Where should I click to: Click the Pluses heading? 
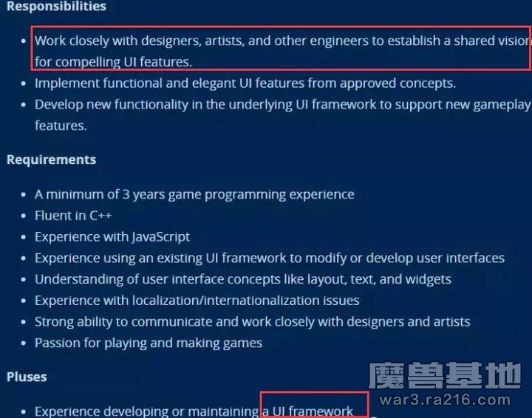27,377
